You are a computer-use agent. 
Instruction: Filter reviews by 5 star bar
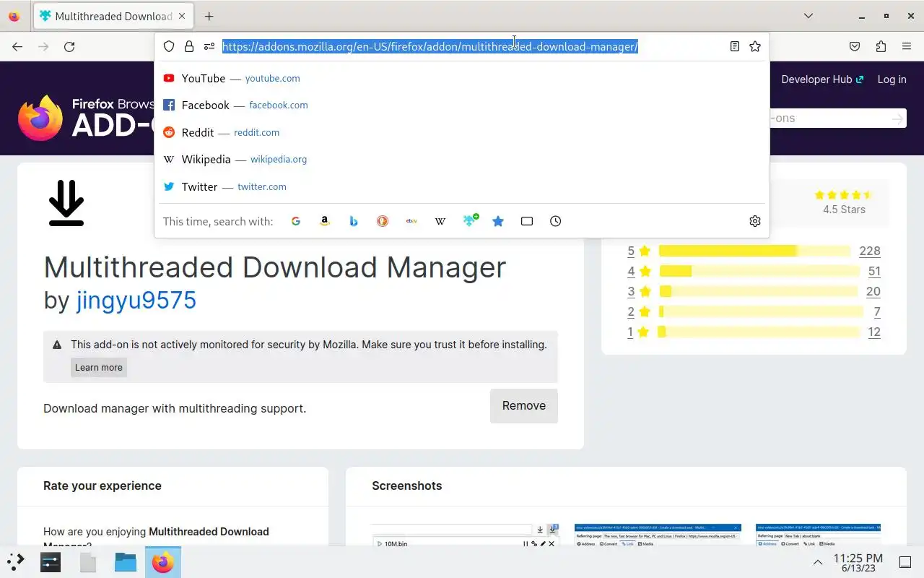tap(754, 251)
